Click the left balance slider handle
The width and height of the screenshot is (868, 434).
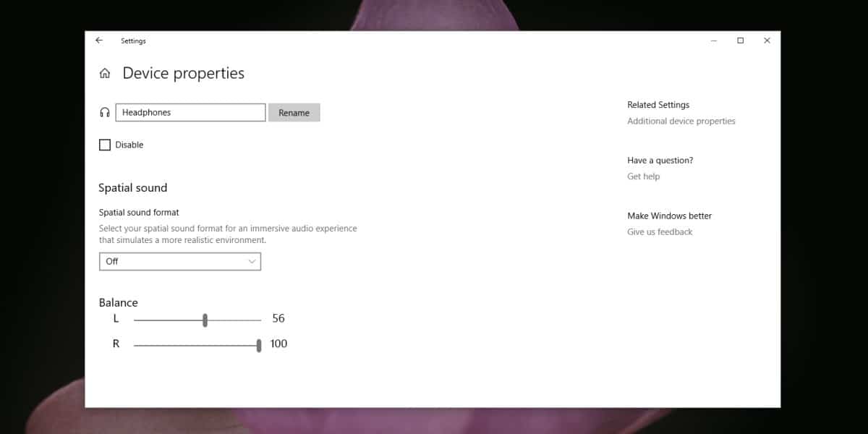[205, 320]
